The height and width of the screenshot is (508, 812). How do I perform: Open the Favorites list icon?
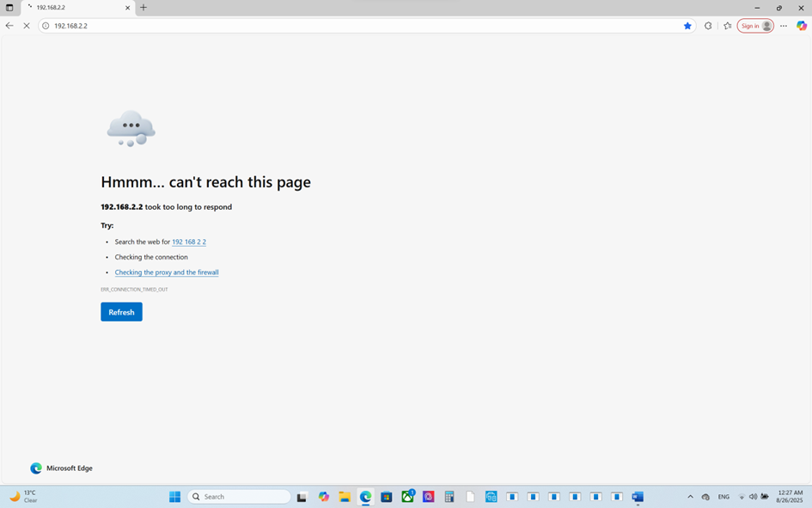coord(728,26)
